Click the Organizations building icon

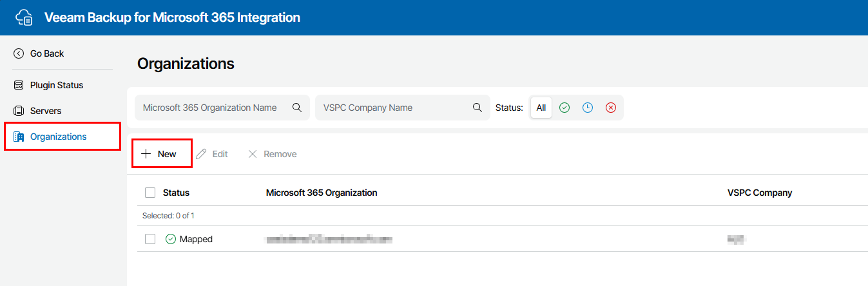19,137
